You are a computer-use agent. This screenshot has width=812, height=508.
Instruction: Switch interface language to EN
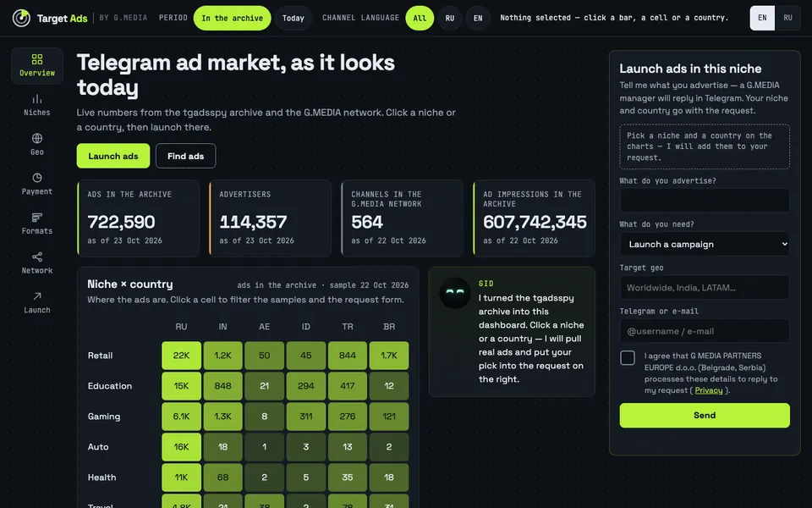tap(762, 18)
